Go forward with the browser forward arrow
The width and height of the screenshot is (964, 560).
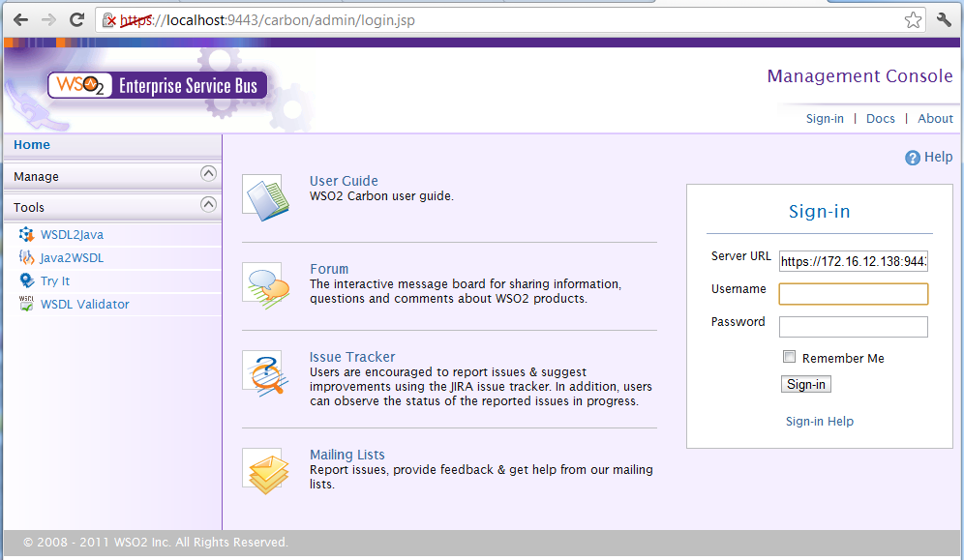(x=48, y=20)
